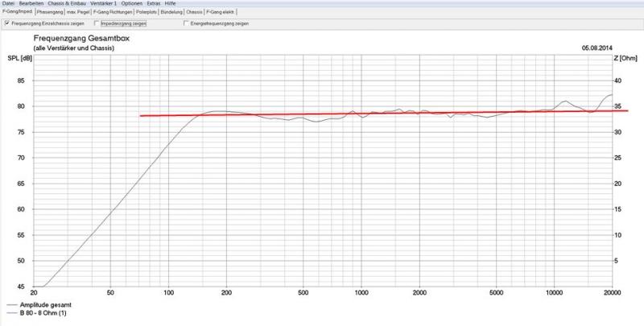Click the Frequenzgang Gesamtbox chart title
The width and height of the screenshot is (644, 326).
pos(81,39)
